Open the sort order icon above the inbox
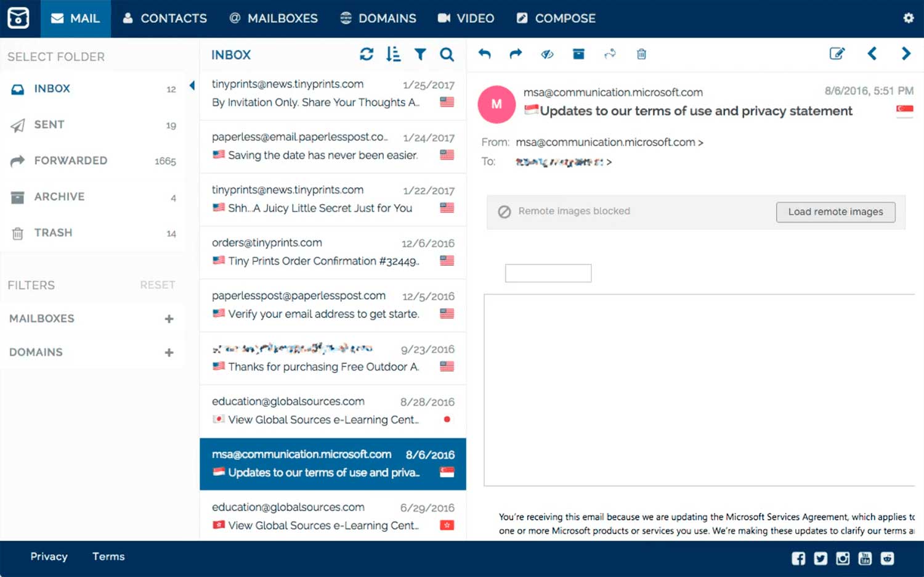The image size is (924, 577). click(393, 54)
